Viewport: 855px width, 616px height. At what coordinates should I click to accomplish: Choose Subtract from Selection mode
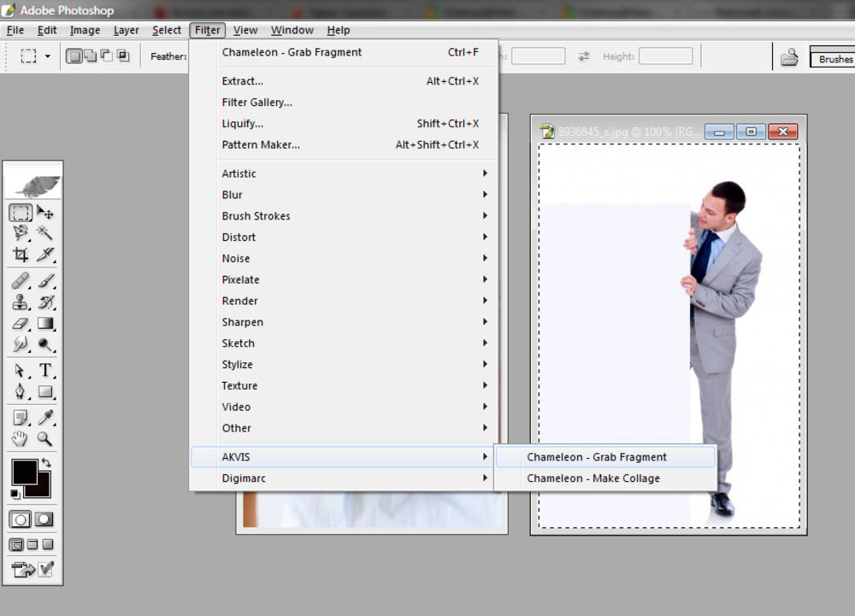pyautogui.click(x=106, y=56)
